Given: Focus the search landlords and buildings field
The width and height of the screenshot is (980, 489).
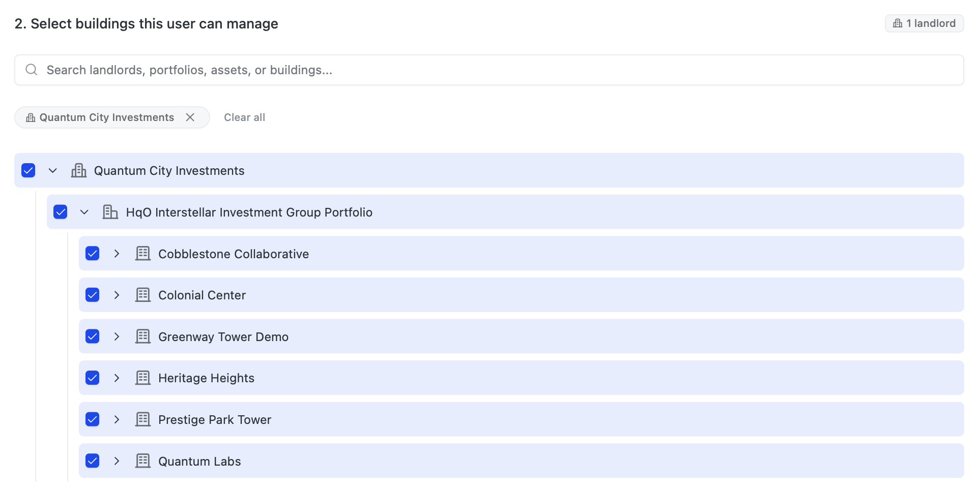Looking at the screenshot, I should 489,70.
